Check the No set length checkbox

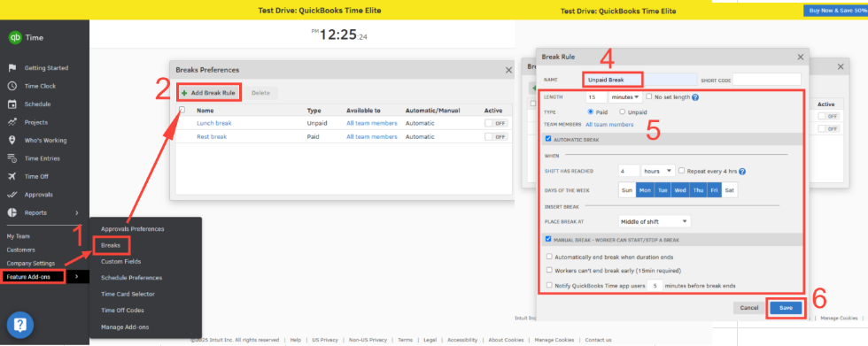[x=649, y=96]
